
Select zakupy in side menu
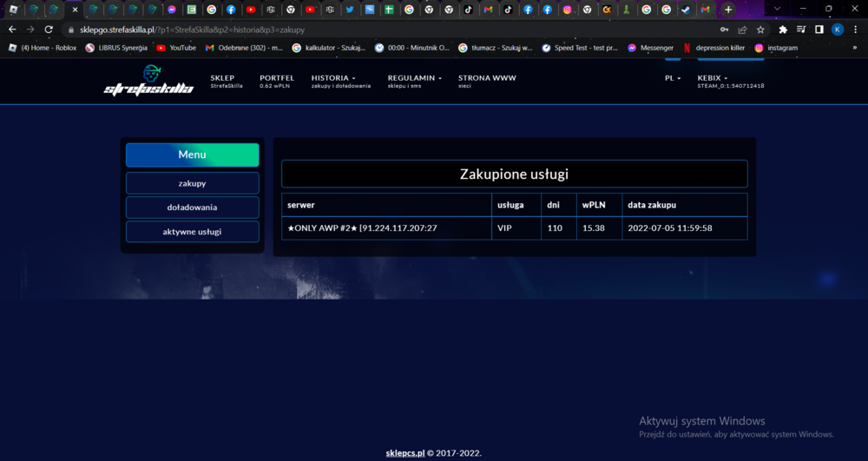click(x=192, y=183)
